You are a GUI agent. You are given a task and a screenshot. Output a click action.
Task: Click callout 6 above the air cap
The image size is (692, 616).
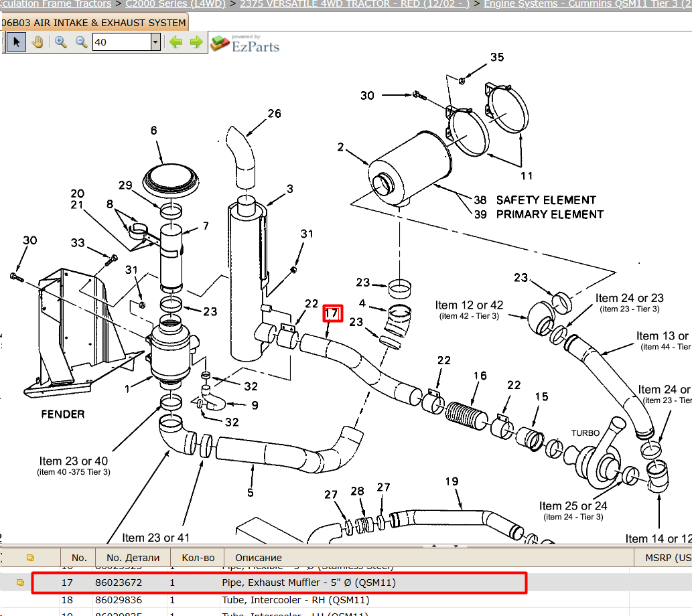coord(153,131)
